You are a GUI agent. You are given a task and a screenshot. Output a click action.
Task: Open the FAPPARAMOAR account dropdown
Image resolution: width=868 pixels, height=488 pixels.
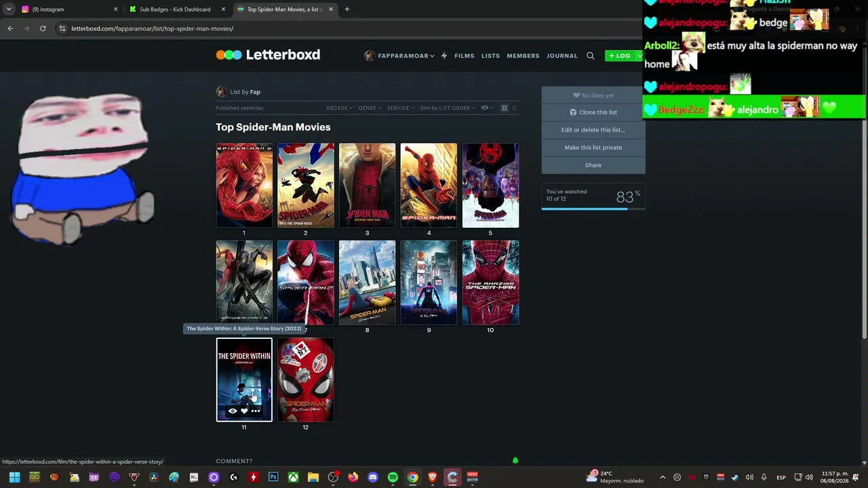tap(399, 56)
